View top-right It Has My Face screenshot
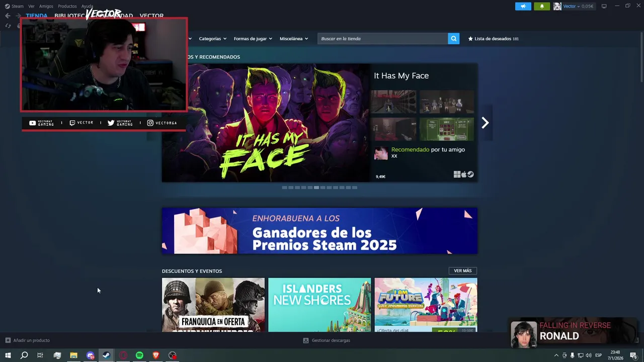 click(x=447, y=102)
